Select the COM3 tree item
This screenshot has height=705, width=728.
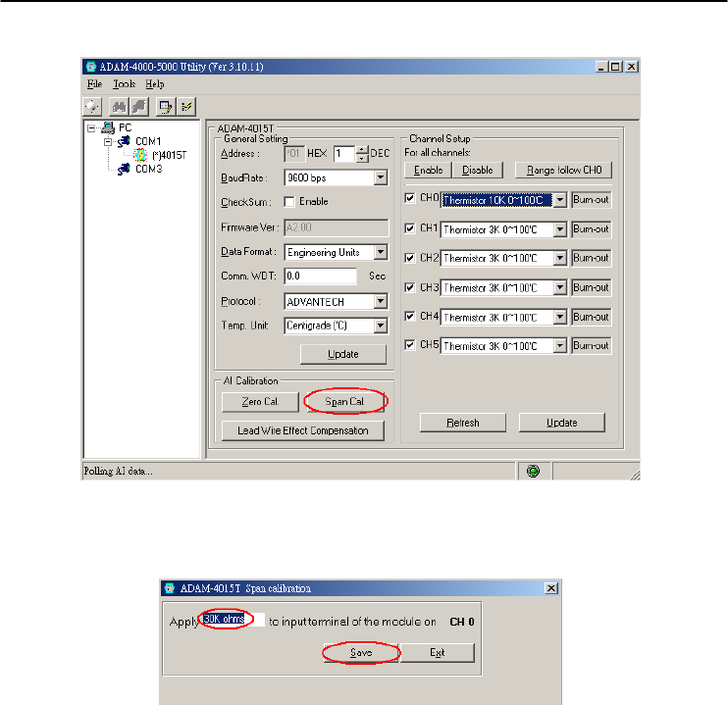pos(148,169)
